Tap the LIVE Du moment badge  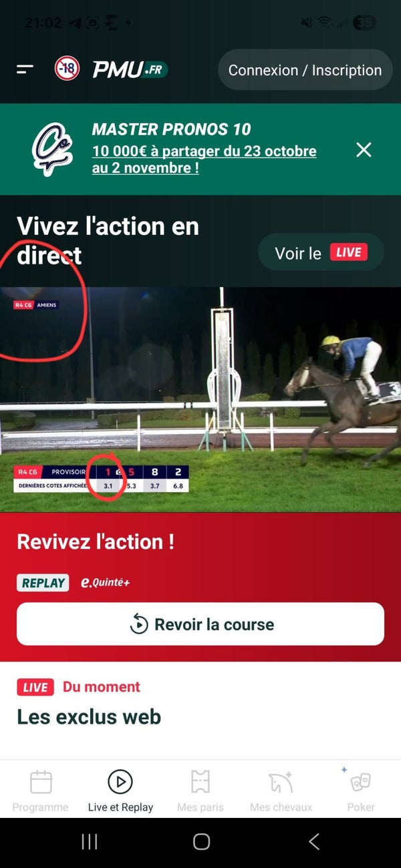[35, 687]
